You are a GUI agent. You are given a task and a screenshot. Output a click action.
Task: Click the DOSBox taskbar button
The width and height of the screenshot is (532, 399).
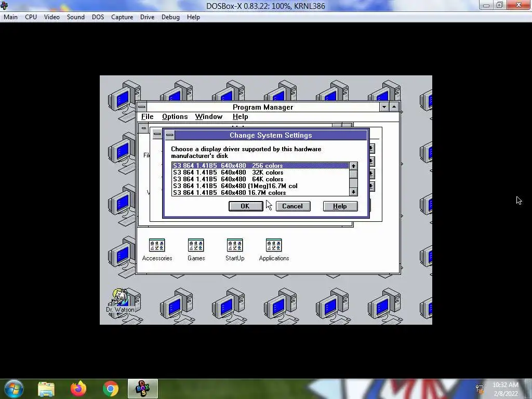pos(143,389)
